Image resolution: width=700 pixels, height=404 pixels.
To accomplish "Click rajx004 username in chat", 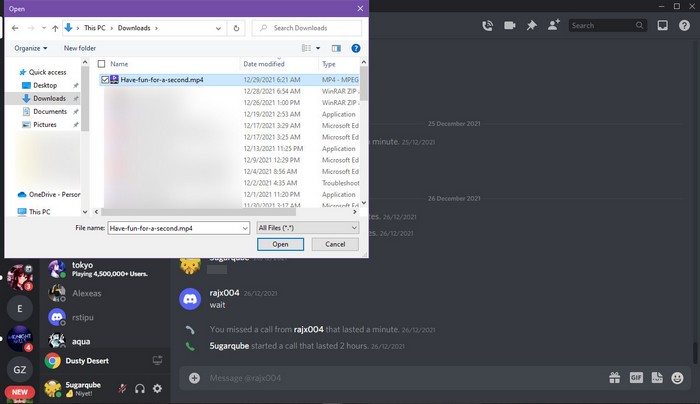I will tap(225, 293).
